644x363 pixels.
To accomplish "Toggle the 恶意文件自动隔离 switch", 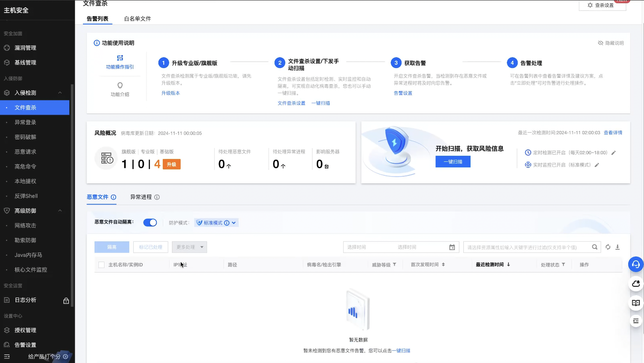I will (150, 223).
